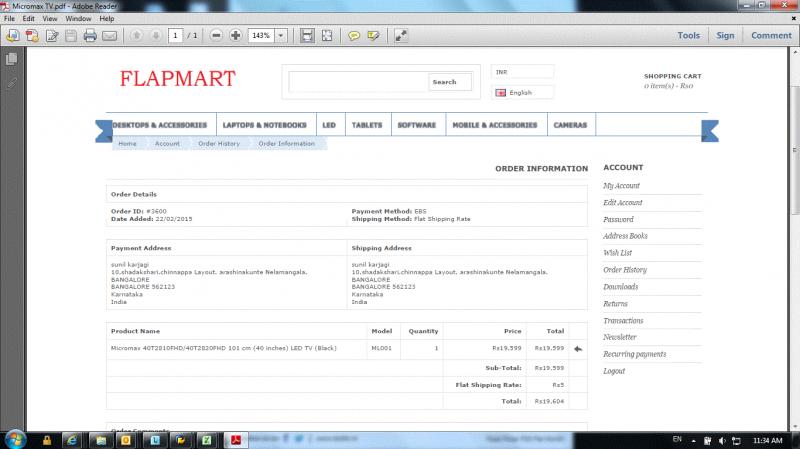The width and height of the screenshot is (800, 449).
Task: Click the Adobe Reader taskbar icon
Action: (235, 440)
